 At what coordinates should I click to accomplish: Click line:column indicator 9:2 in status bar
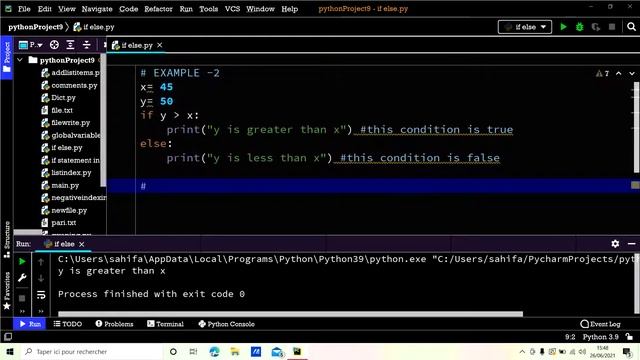pos(570,337)
